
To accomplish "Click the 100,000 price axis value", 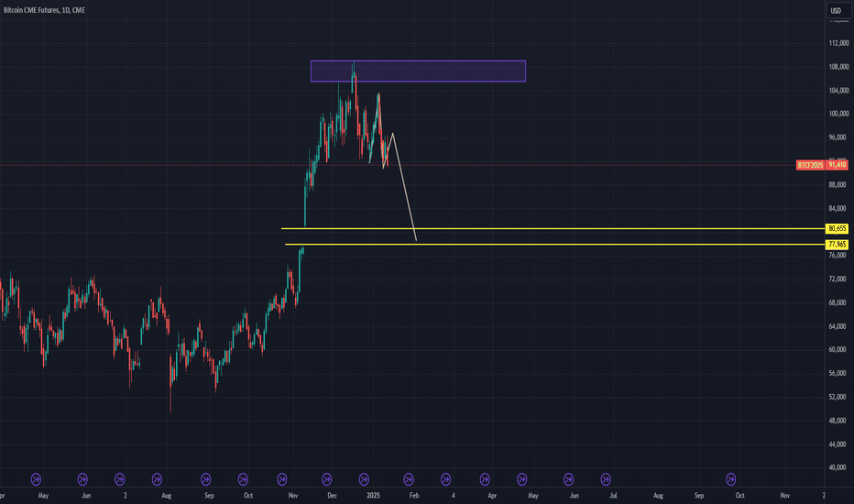I will [x=838, y=114].
